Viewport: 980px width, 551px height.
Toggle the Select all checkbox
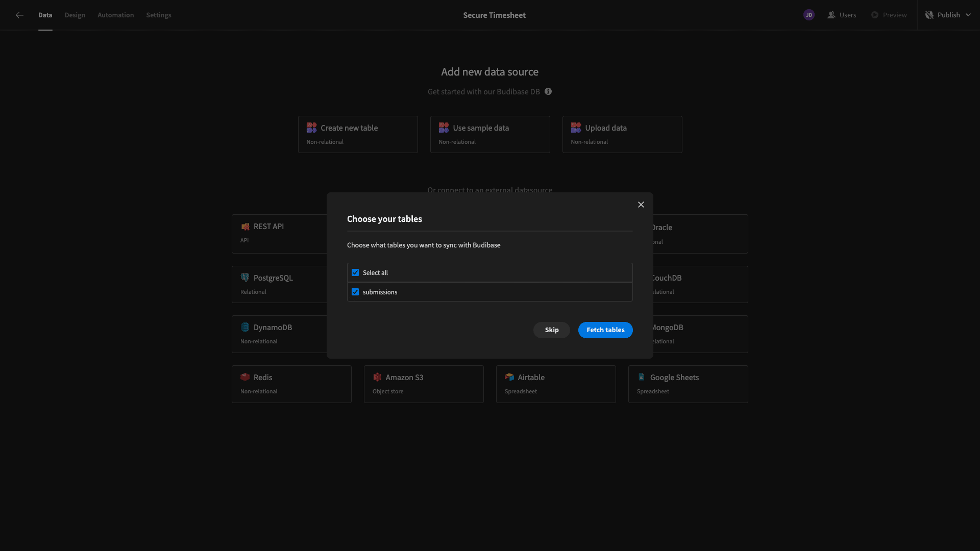point(355,273)
